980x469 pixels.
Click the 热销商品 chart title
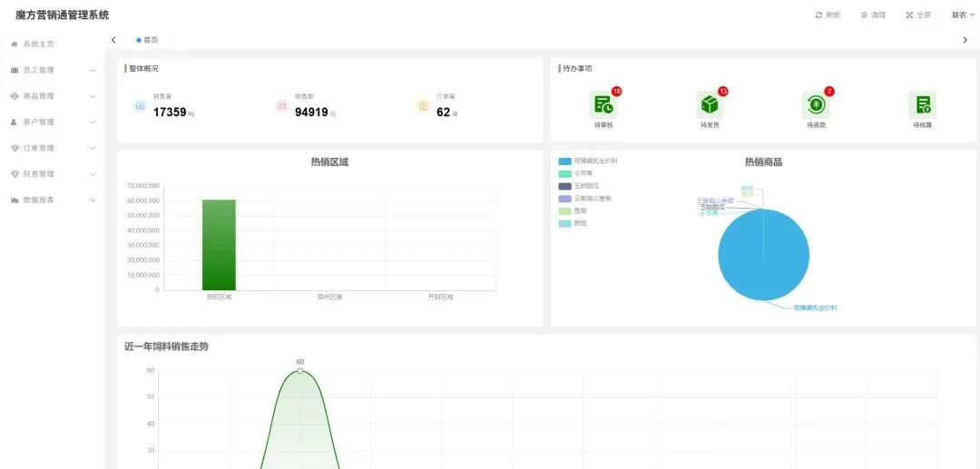pyautogui.click(x=763, y=162)
